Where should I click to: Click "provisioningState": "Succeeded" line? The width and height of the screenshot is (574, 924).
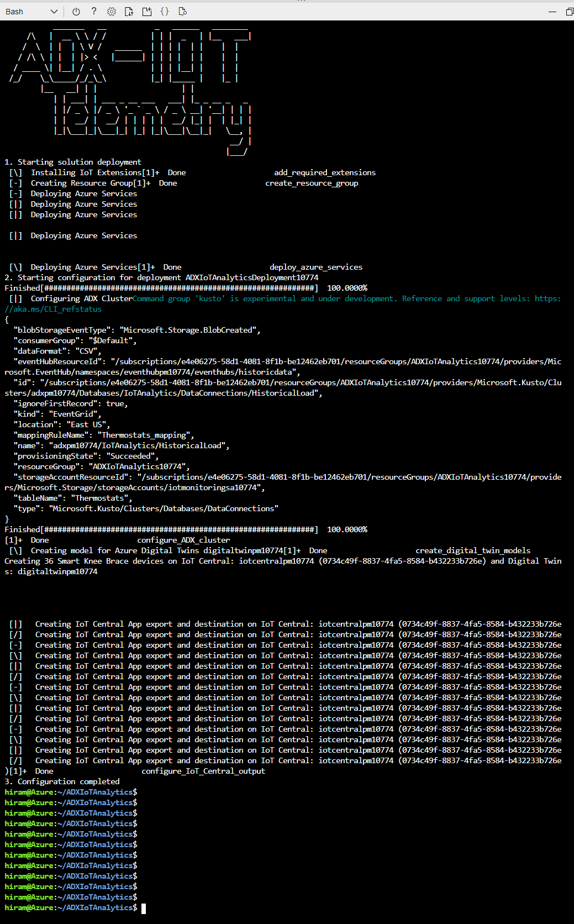pyautogui.click(x=86, y=456)
